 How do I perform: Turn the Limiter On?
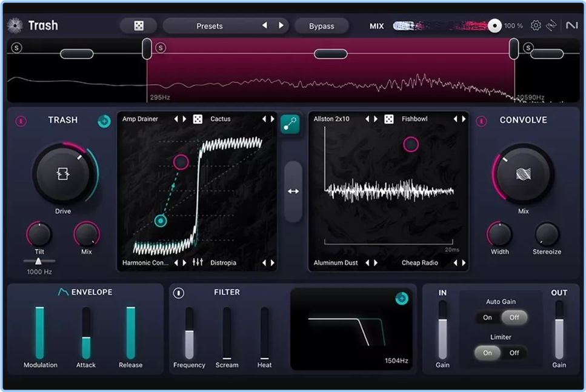tap(487, 353)
